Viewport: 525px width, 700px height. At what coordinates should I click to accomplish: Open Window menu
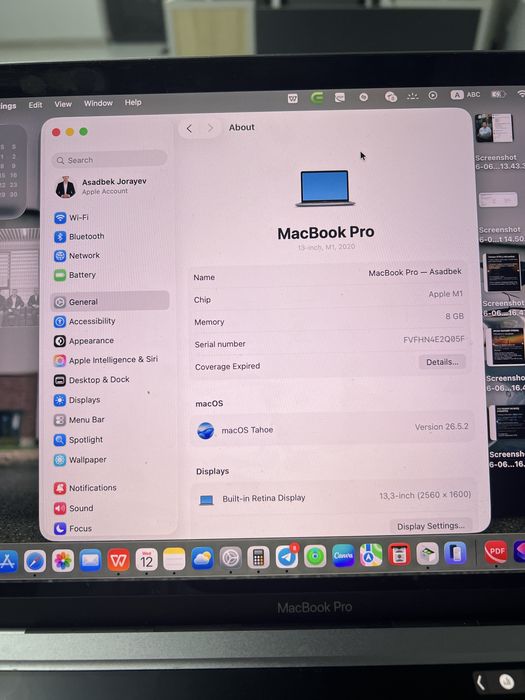98,103
